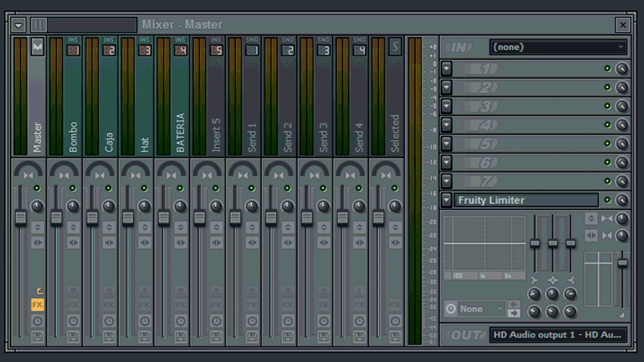Toggle the mute LED on Master track
Screen dimensions: 644x362
click(37, 188)
